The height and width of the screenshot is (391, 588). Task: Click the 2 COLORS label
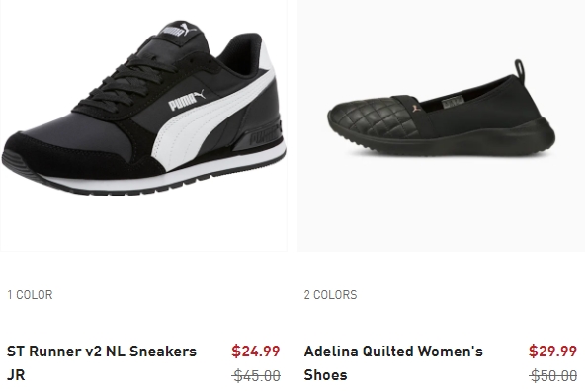[x=330, y=295]
